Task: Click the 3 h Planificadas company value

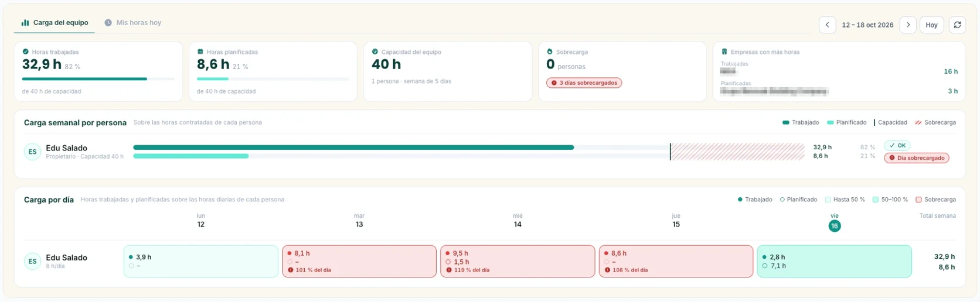Action: (953, 91)
